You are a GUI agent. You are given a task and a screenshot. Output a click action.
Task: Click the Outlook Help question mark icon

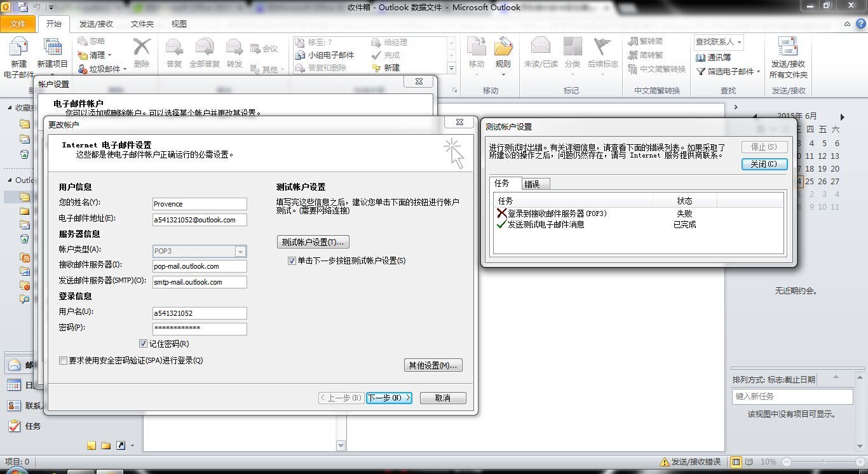(860, 24)
